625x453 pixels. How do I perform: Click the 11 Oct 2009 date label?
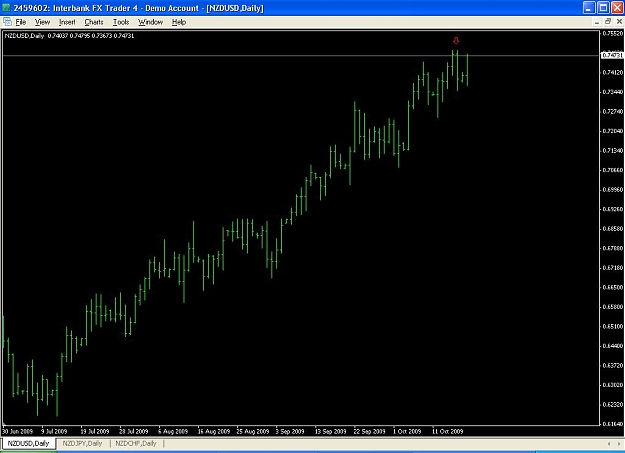pyautogui.click(x=448, y=431)
